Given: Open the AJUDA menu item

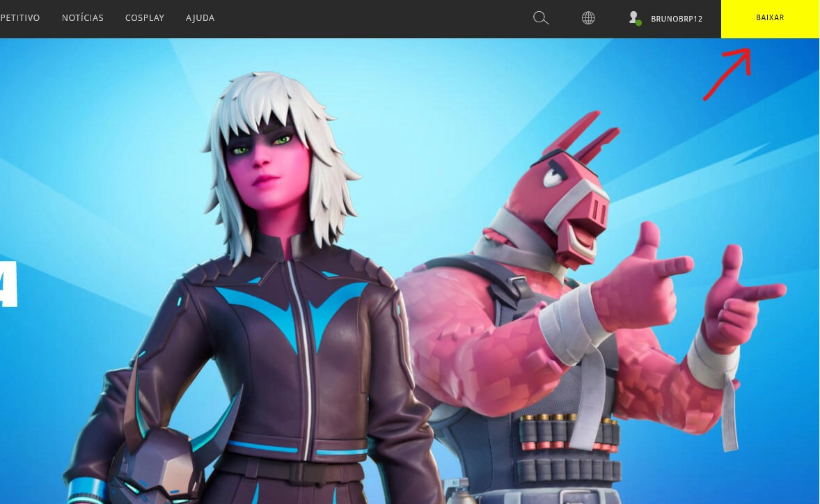Looking at the screenshot, I should (x=200, y=18).
